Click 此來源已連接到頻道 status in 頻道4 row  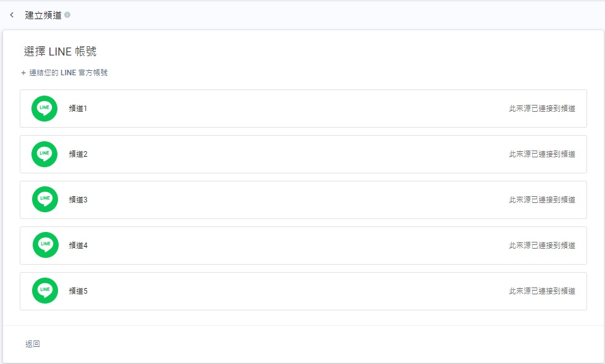point(542,246)
